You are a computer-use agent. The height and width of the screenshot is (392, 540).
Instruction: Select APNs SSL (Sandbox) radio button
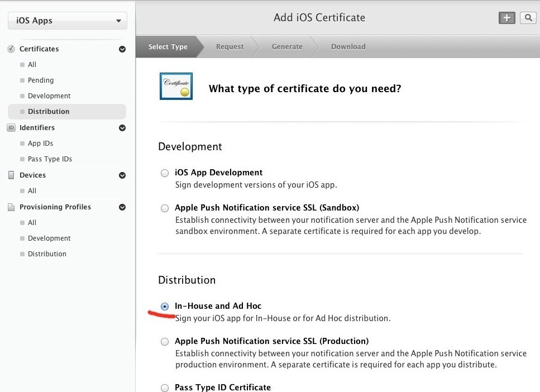(x=165, y=208)
